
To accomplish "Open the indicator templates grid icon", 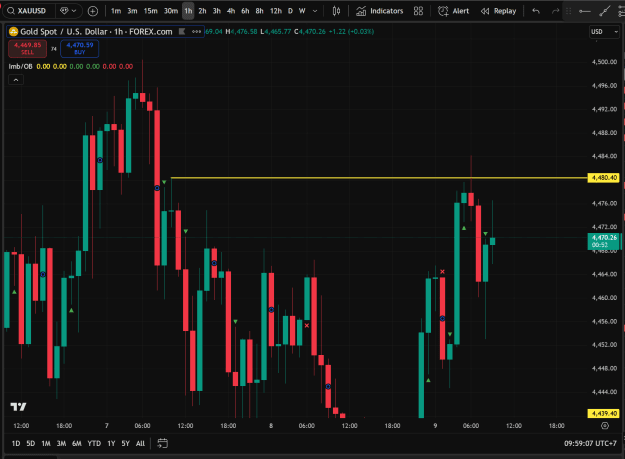I will (418, 11).
